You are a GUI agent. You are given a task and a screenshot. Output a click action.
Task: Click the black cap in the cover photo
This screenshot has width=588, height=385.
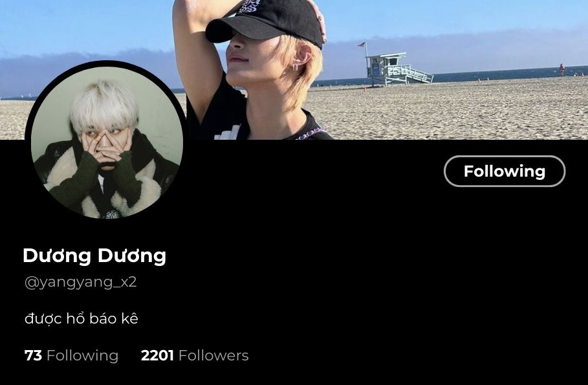point(265,23)
